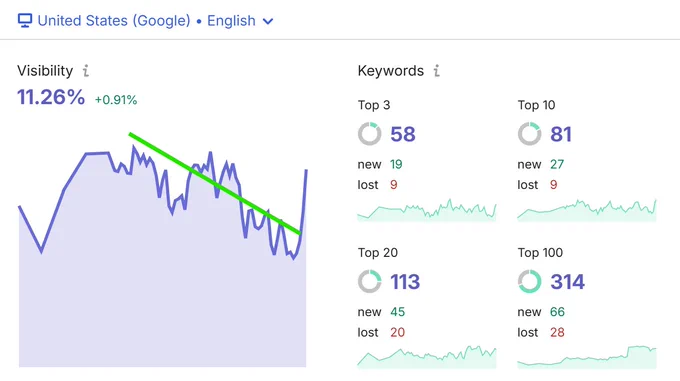Click the Top 100 donut chart icon
This screenshot has height=381, width=680.
point(530,281)
